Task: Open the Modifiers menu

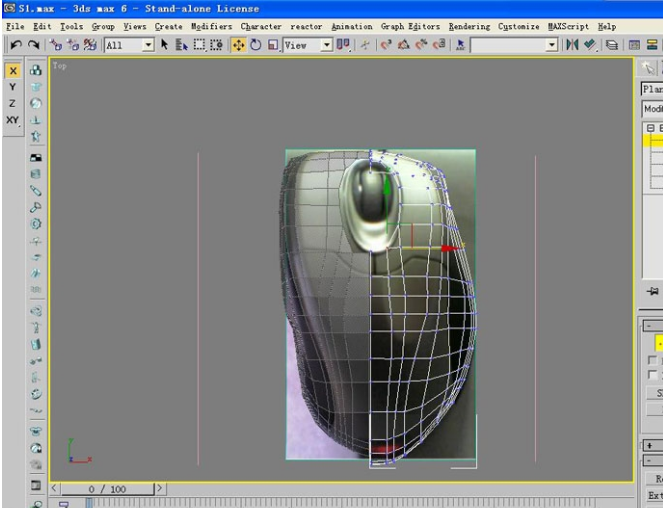Action: click(211, 26)
